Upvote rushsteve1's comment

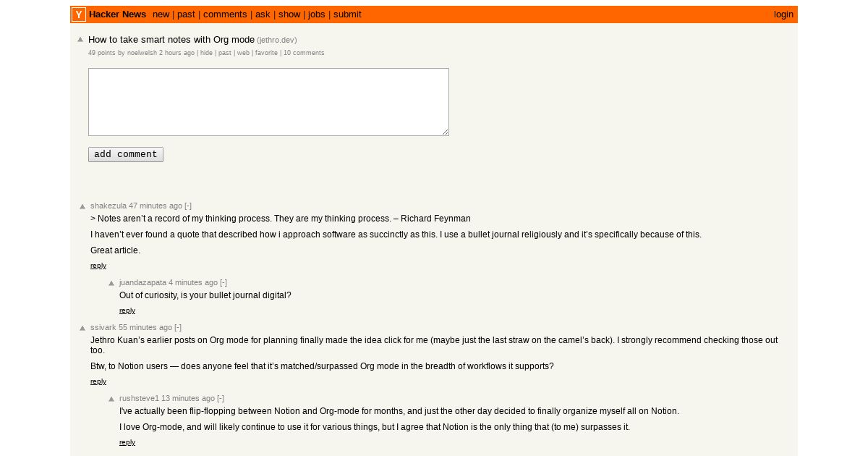(111, 399)
